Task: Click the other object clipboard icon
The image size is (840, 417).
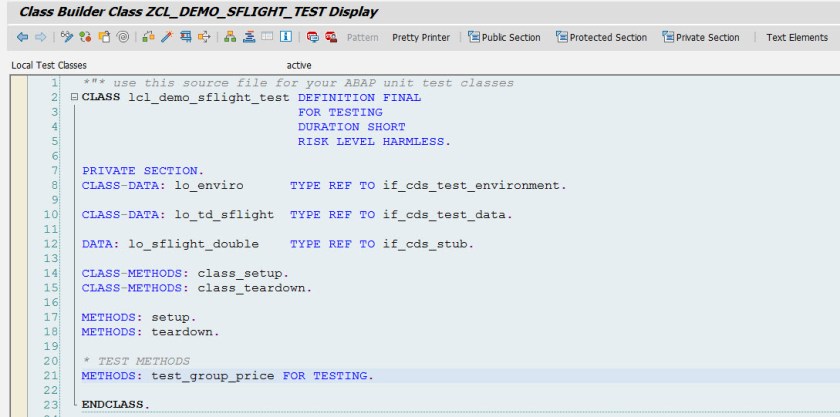Action: (x=104, y=37)
